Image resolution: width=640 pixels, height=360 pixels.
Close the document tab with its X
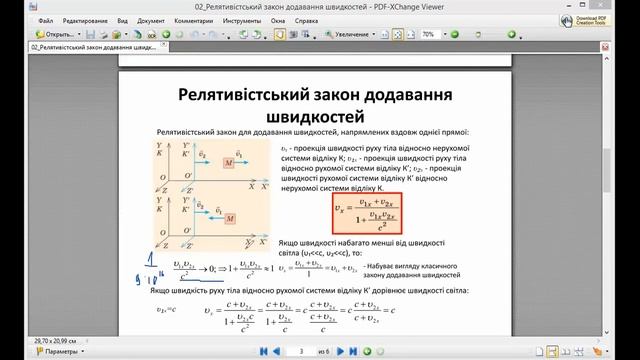tap(164, 44)
